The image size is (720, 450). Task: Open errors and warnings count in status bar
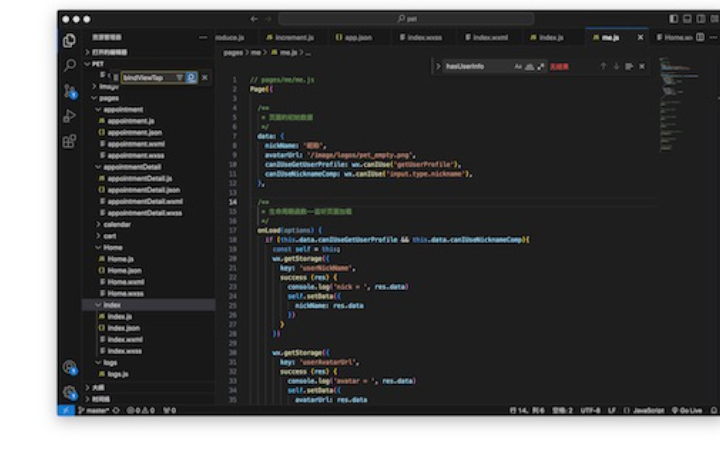point(141,410)
